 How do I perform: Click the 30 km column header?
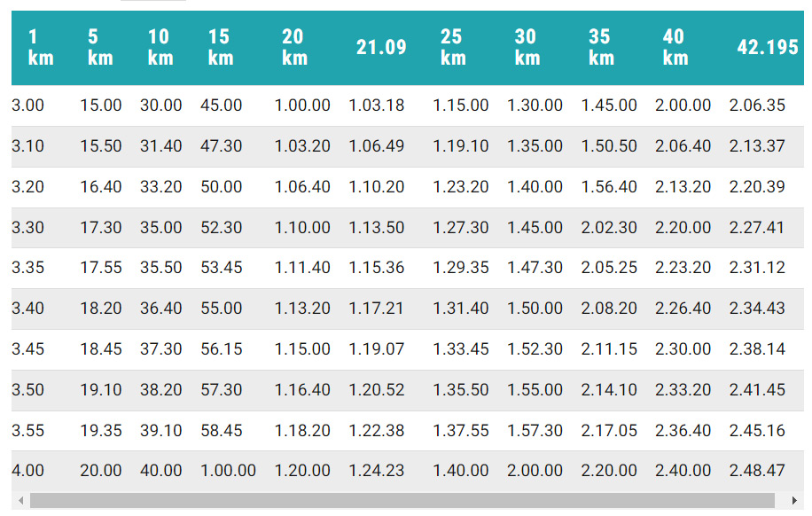(527, 48)
